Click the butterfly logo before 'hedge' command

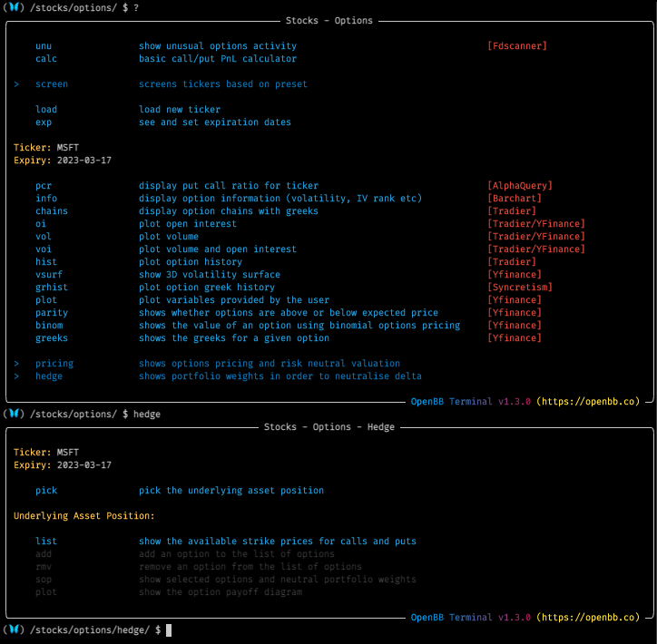[14, 414]
